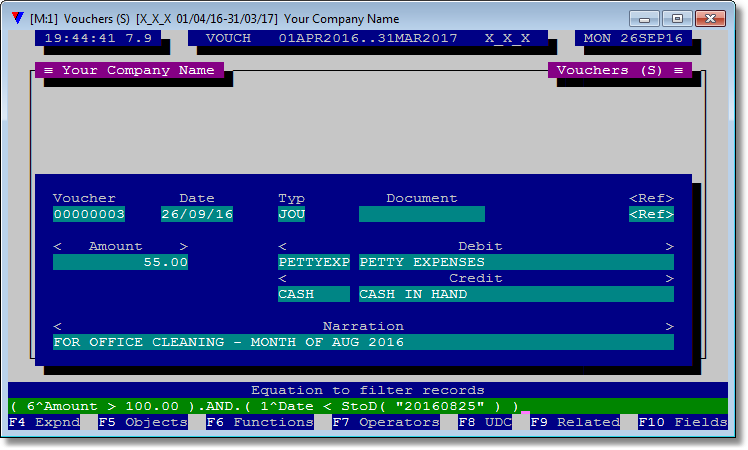Screen dimensions: 748x450
Task: Click the Debit label
Action: [x=480, y=246]
